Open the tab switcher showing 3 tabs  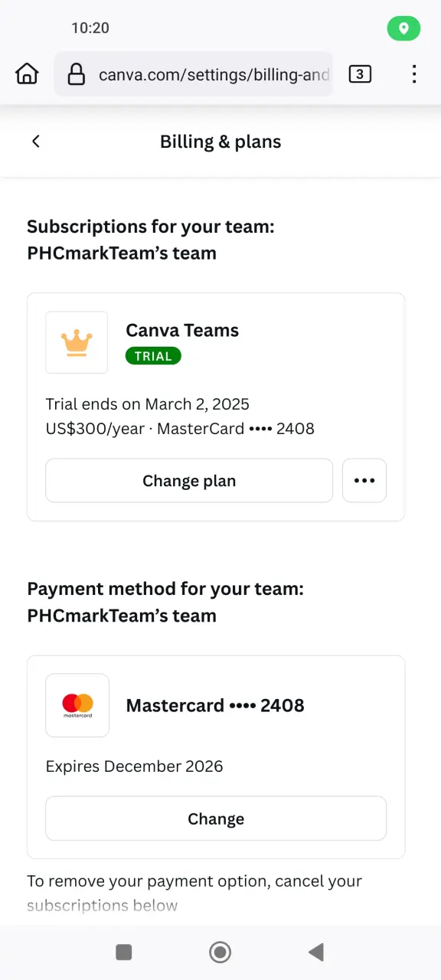tap(360, 74)
